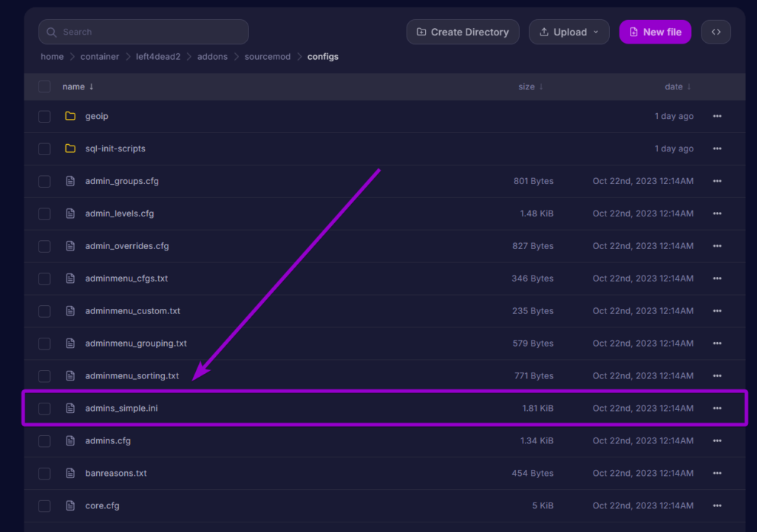The height and width of the screenshot is (532, 757).
Task: Open the Upload dropdown
Action: pyautogui.click(x=569, y=32)
